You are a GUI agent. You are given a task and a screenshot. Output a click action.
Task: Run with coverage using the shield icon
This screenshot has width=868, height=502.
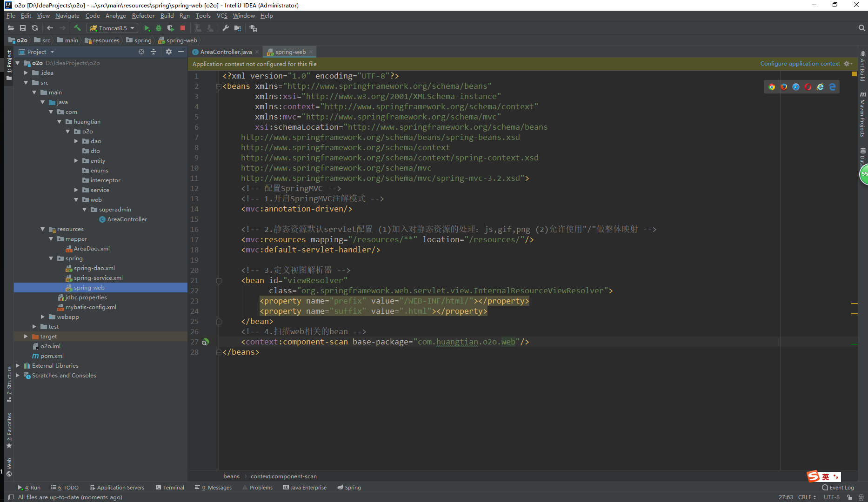pos(171,28)
